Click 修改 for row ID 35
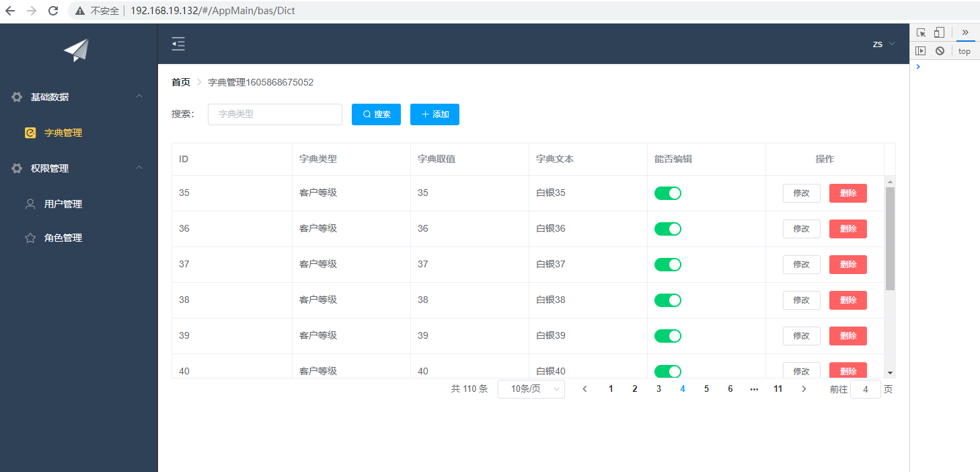The height and width of the screenshot is (472, 980). coord(802,193)
